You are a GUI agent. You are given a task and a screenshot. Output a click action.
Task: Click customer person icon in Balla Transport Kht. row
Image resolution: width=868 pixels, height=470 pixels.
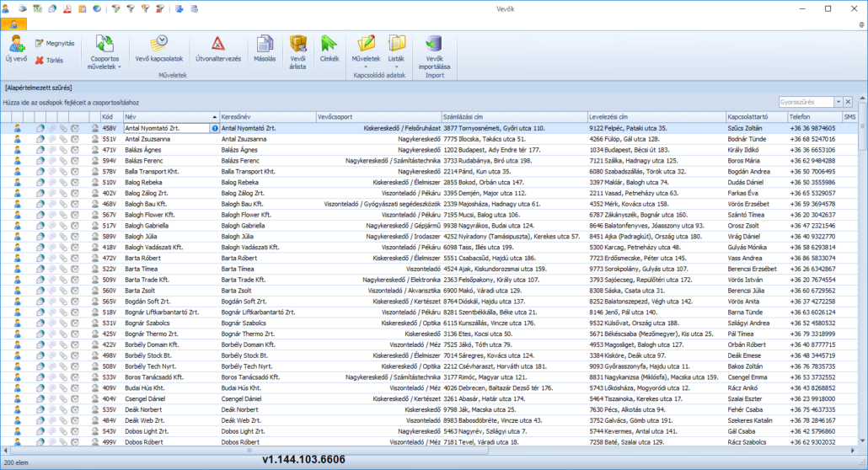18,172
